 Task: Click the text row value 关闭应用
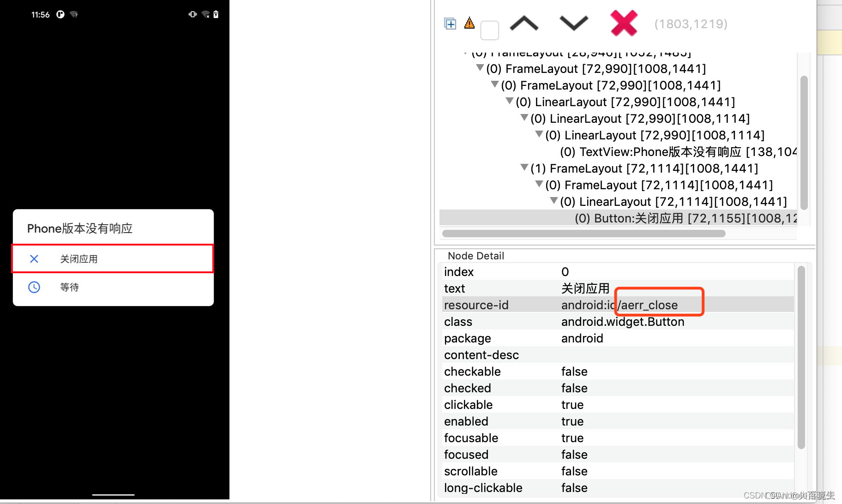click(x=585, y=288)
